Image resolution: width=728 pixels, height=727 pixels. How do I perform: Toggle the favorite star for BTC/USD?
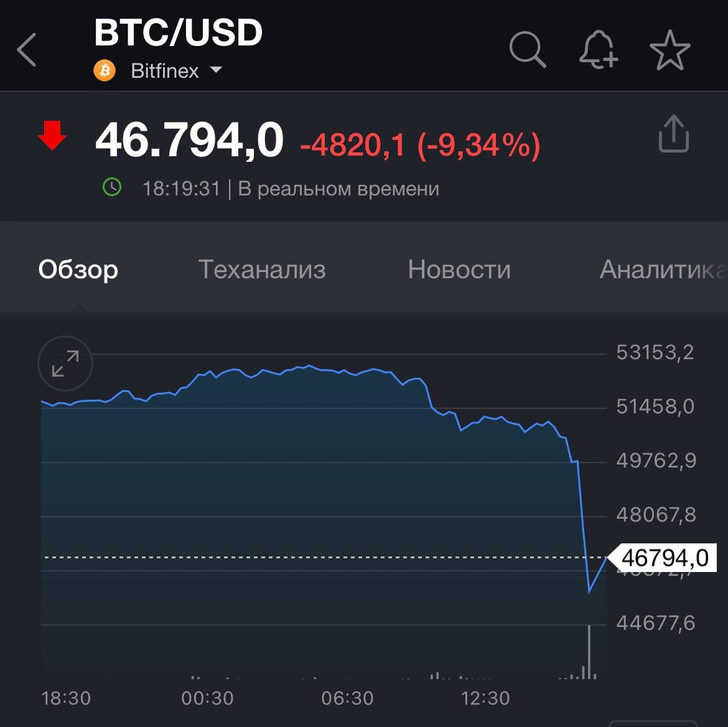(x=670, y=50)
